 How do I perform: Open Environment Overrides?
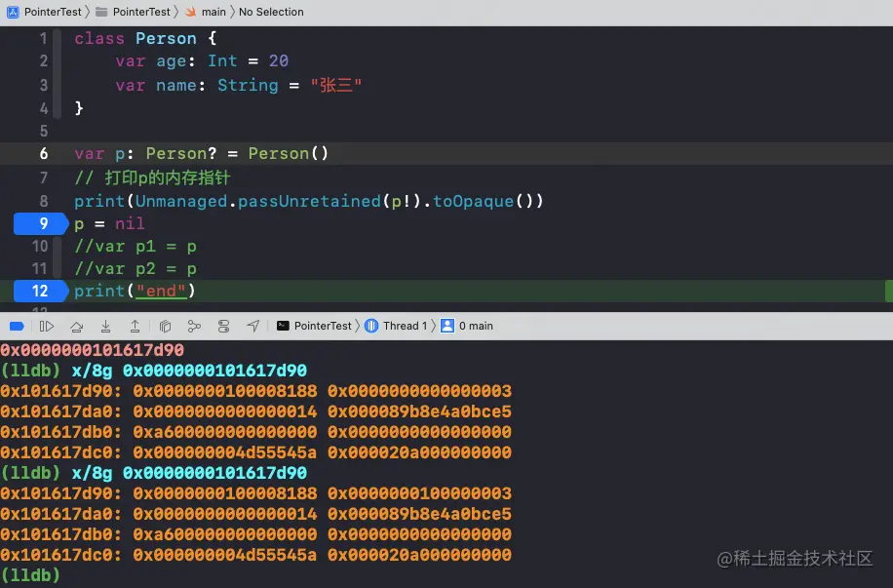point(224,326)
